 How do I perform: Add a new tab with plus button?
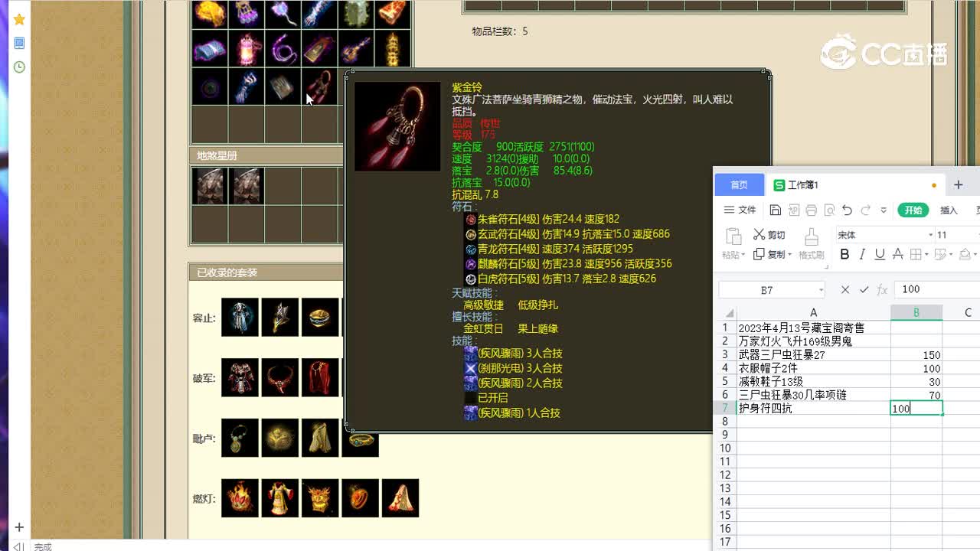pyautogui.click(x=958, y=185)
